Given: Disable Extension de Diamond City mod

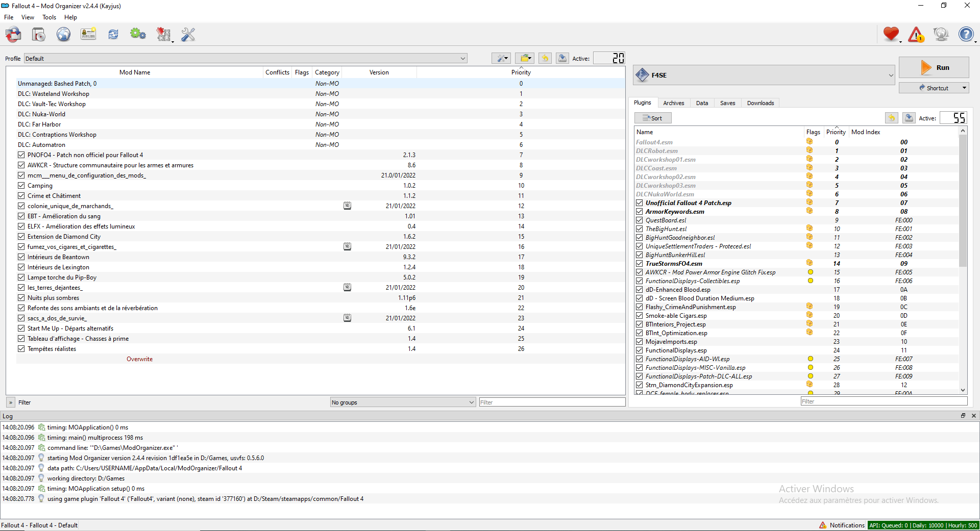Looking at the screenshot, I should click(x=21, y=236).
